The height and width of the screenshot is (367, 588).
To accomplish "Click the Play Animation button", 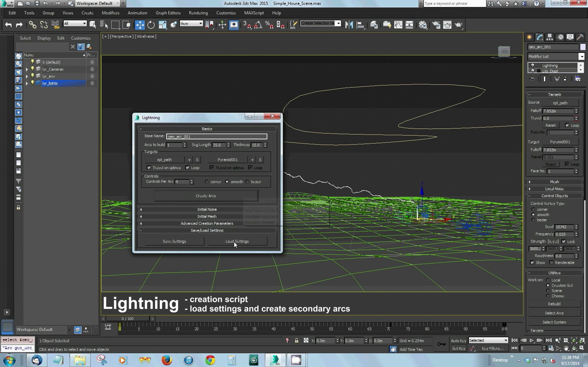I will coord(531,340).
